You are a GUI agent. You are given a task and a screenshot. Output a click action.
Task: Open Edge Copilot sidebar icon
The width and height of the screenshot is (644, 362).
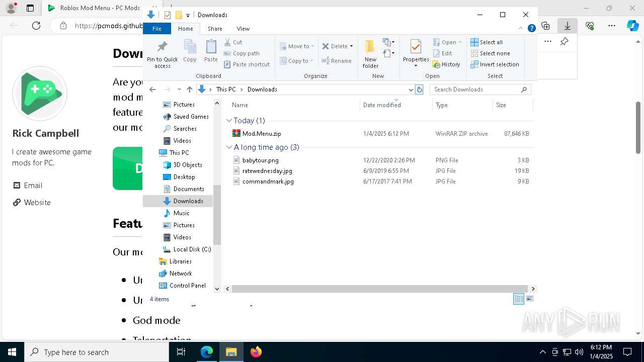632,26
